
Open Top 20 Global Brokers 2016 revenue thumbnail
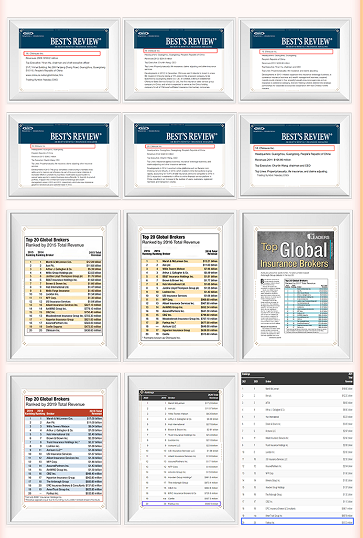(x=180, y=286)
